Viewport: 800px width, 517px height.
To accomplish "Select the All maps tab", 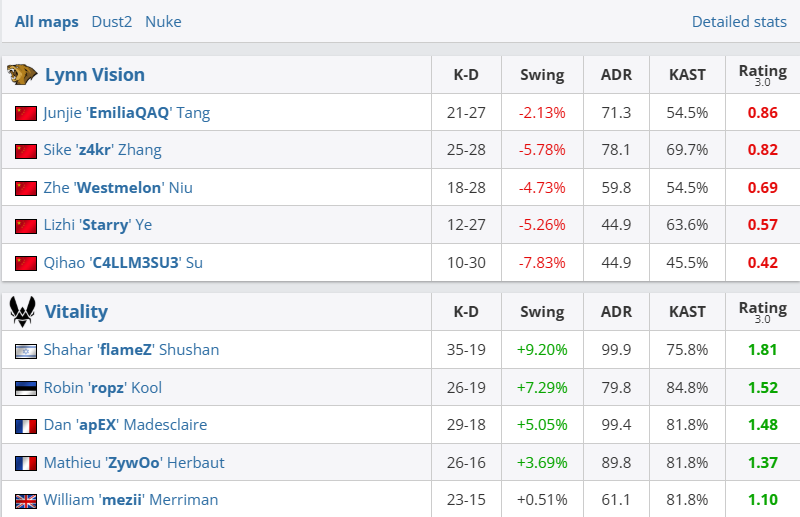I will click(x=46, y=21).
